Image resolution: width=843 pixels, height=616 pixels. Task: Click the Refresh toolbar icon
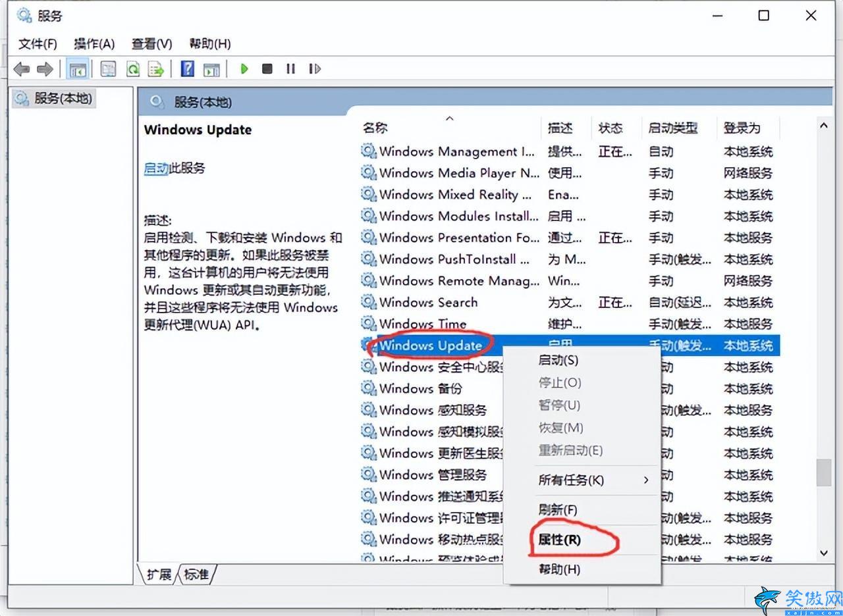(133, 68)
